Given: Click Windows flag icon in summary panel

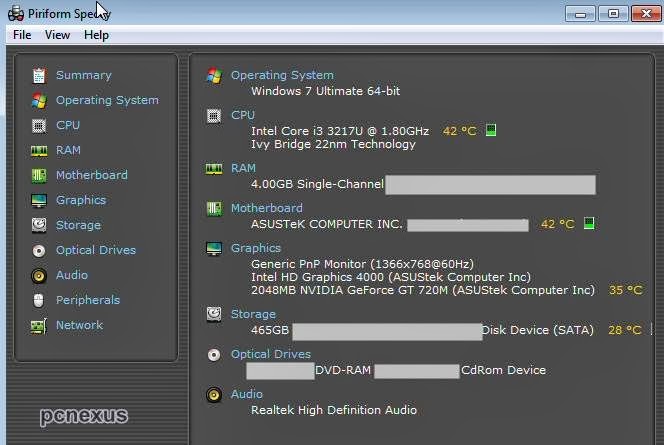Looking at the screenshot, I should (214, 76).
